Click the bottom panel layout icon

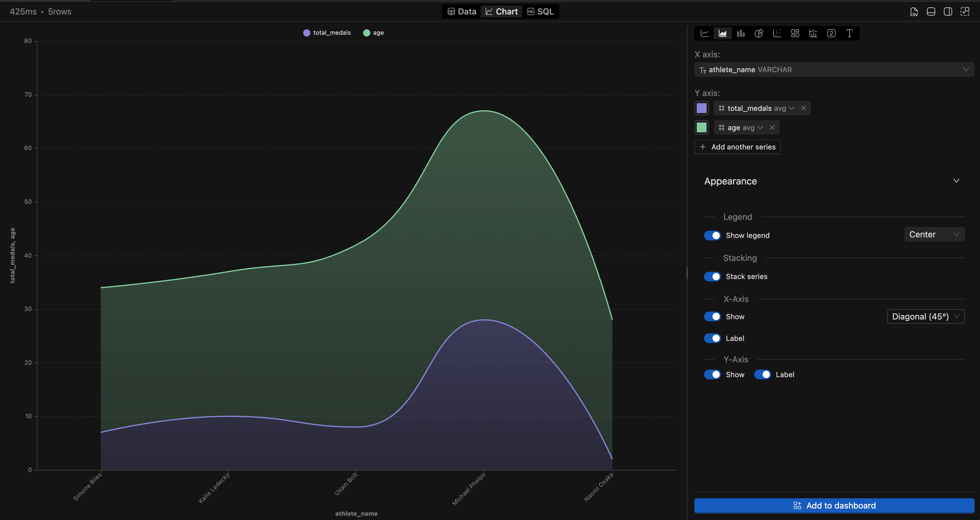pos(931,11)
